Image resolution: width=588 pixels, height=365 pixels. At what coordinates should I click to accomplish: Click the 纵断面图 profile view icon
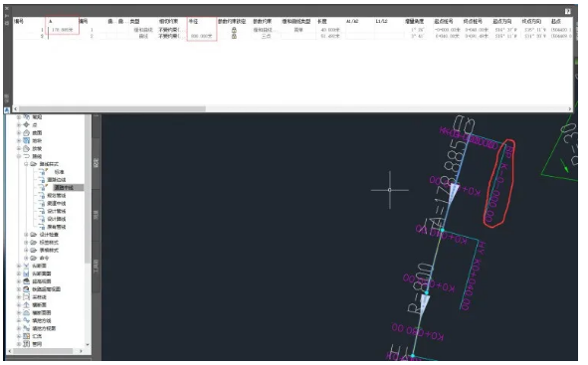[26, 274]
